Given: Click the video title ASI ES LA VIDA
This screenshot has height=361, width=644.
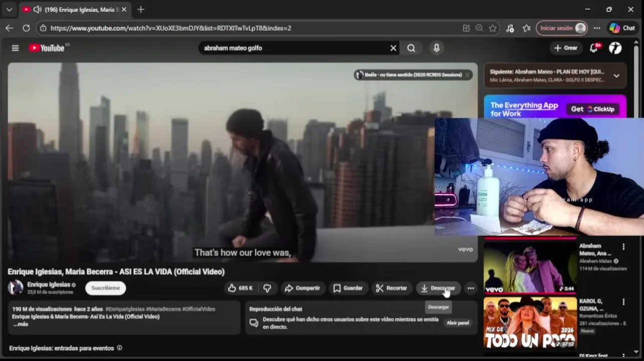Looking at the screenshot, I should [x=116, y=272].
